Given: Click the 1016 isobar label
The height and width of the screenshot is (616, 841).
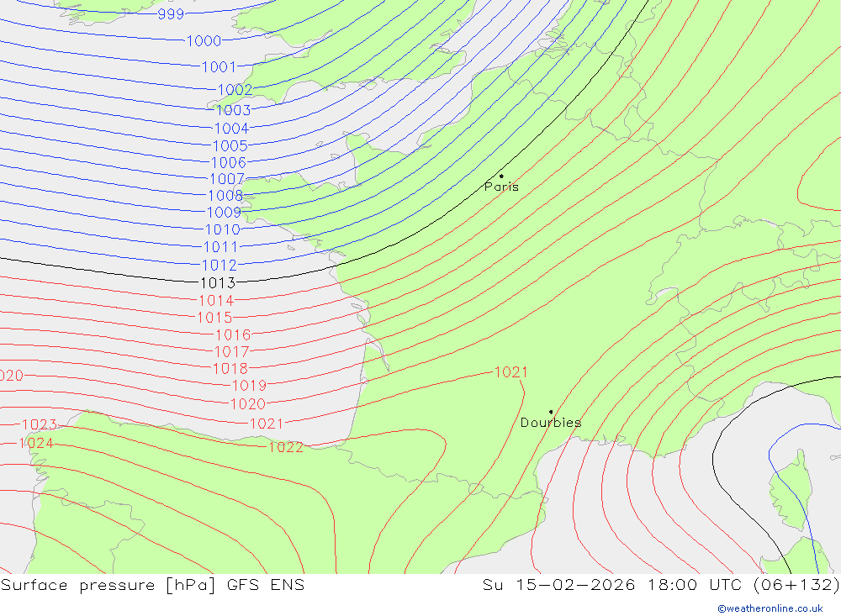Looking at the screenshot, I should (233, 335).
